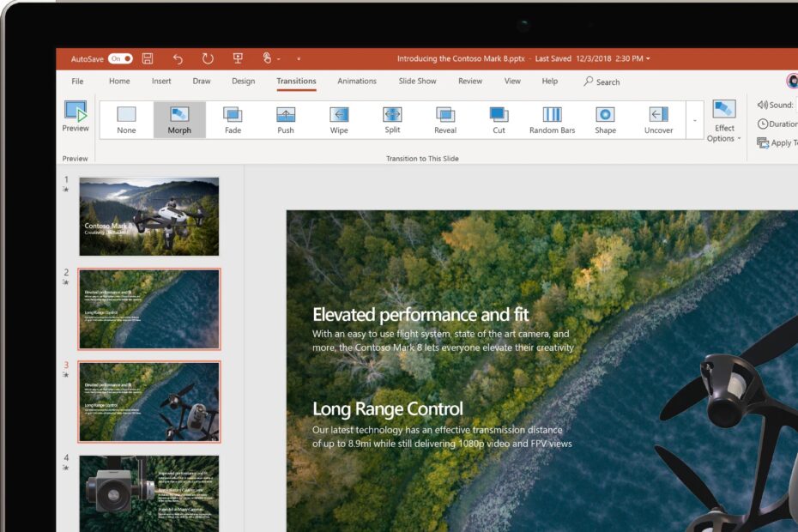Viewport: 798px width, 532px height.
Task: Select slide 4 thumbnail with camera
Action: click(x=149, y=493)
